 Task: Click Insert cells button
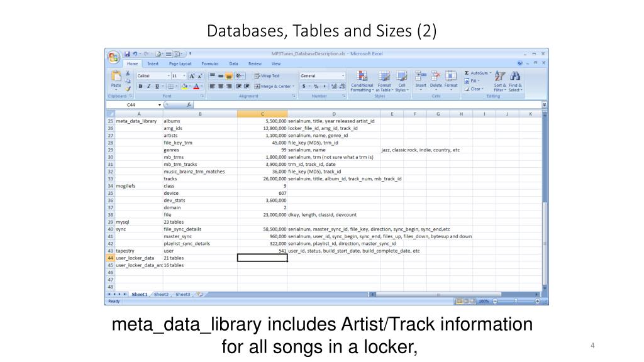click(x=421, y=80)
